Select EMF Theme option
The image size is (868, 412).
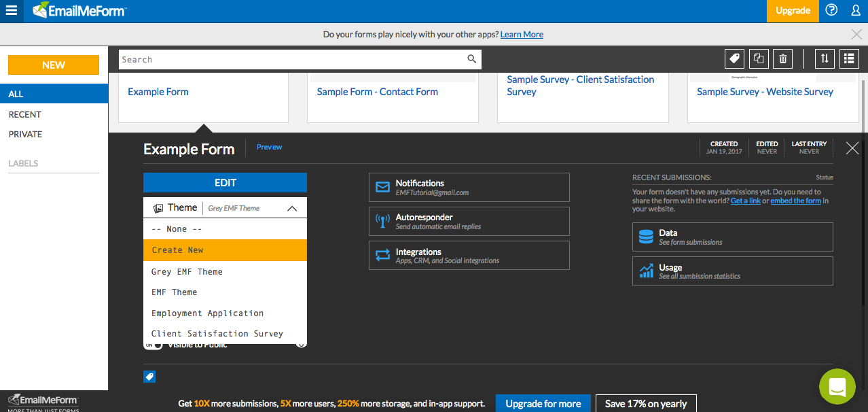tap(225, 292)
